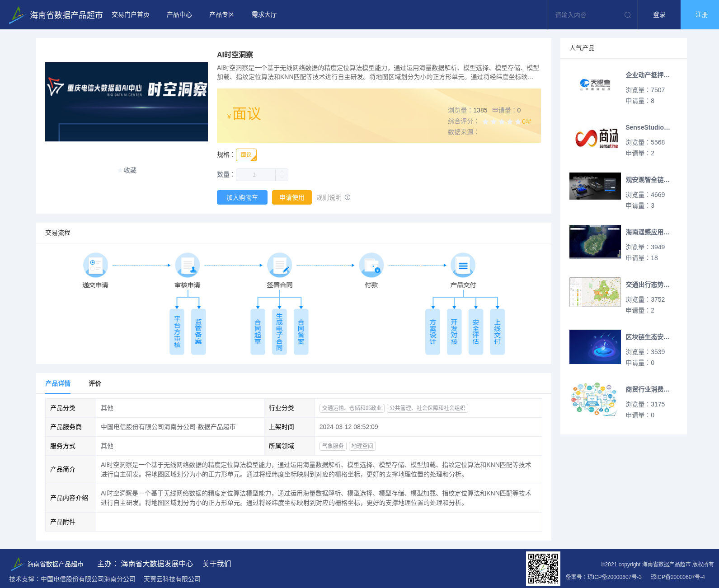This screenshot has width=719, height=588.
Task: Click the 安全评估 step box
Action: (x=476, y=332)
